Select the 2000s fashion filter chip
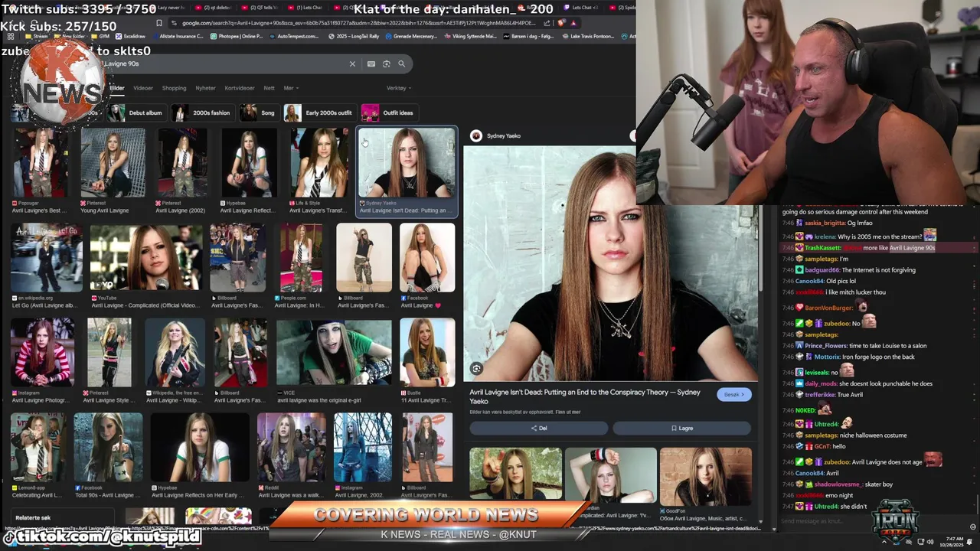 click(202, 112)
